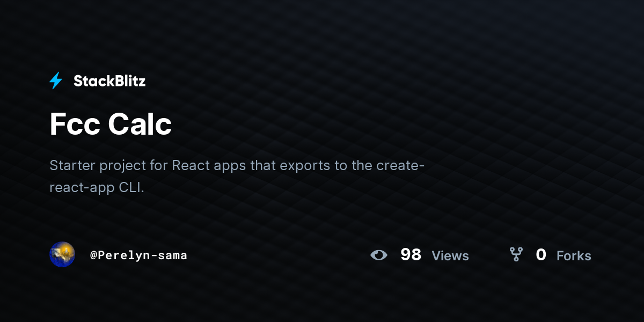Click the word Calc in the title
The image size is (644, 322).
click(x=140, y=124)
